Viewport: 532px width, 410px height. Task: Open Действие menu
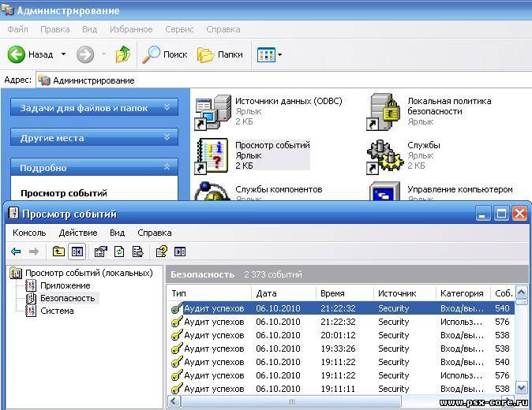[x=78, y=233]
